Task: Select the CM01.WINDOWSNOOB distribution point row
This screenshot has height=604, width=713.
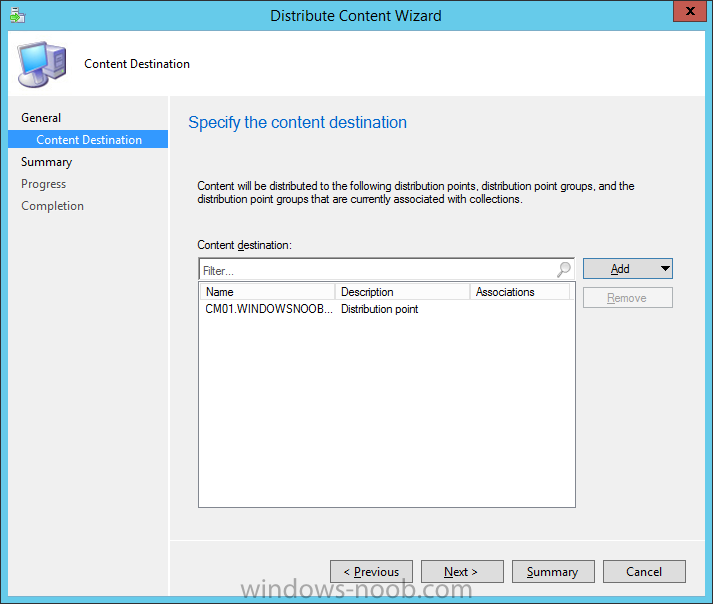Action: pos(387,309)
